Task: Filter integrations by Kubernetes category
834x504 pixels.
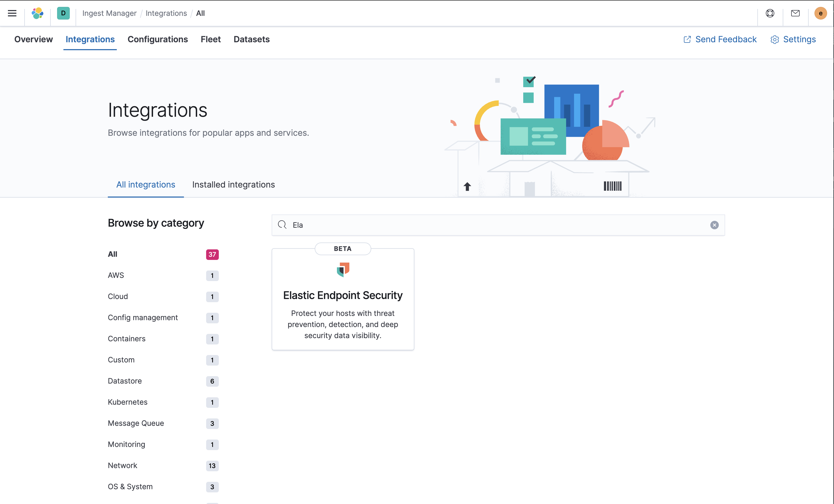Action: (128, 402)
